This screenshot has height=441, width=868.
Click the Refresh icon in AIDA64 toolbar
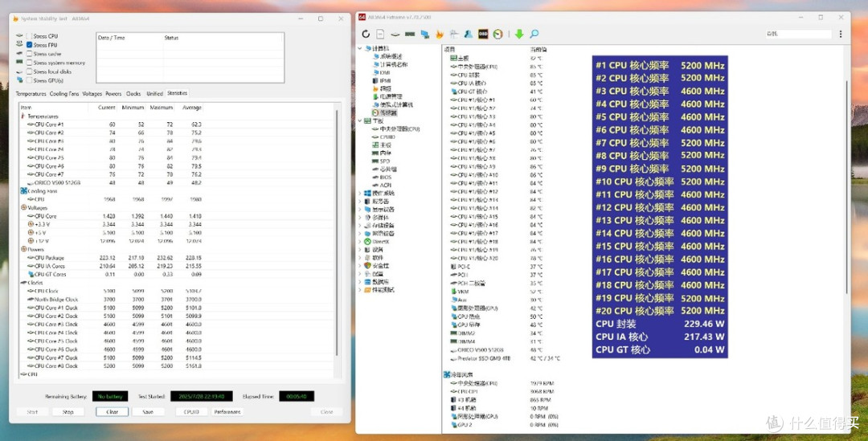(366, 35)
